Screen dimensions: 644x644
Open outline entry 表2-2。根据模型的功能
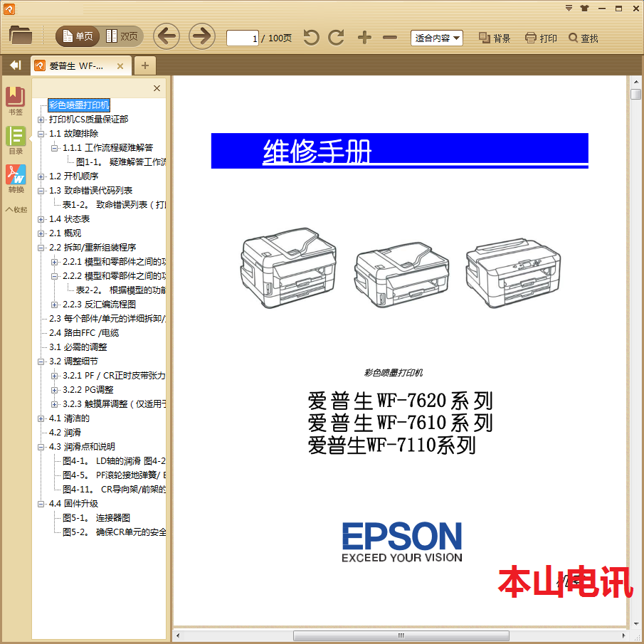pos(121,290)
